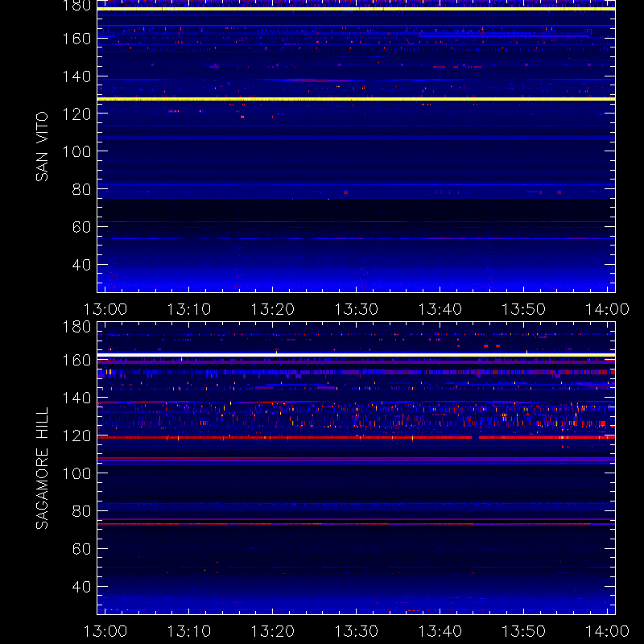
Task: Click 13:40 time label under Sagamore Hill plot
Action: point(440,631)
